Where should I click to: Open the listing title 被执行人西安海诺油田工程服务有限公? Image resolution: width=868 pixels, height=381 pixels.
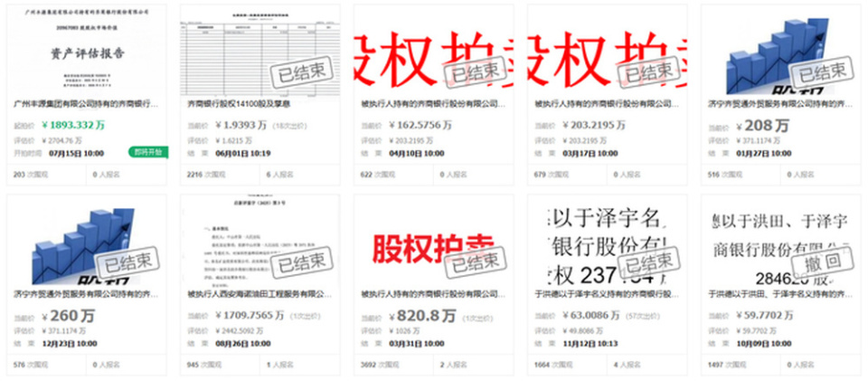259,293
